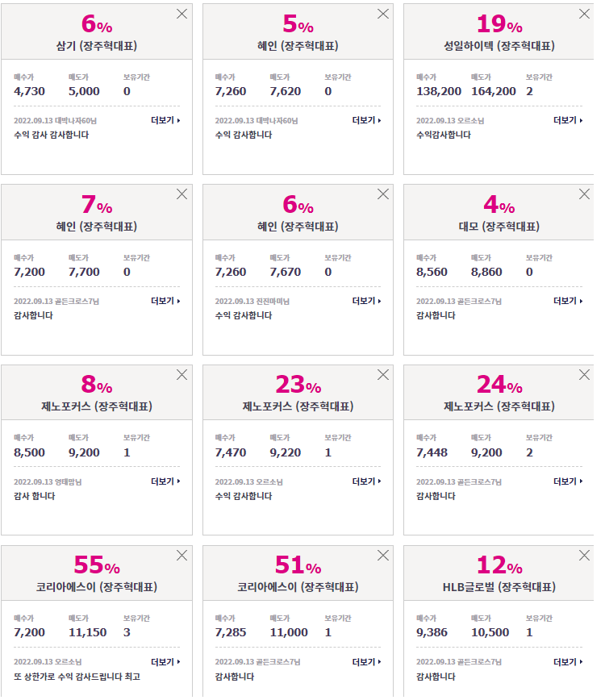Viewport: 605px width, 700px height.
Task: Show more on 성일하이텍 review
Action: pos(568,120)
